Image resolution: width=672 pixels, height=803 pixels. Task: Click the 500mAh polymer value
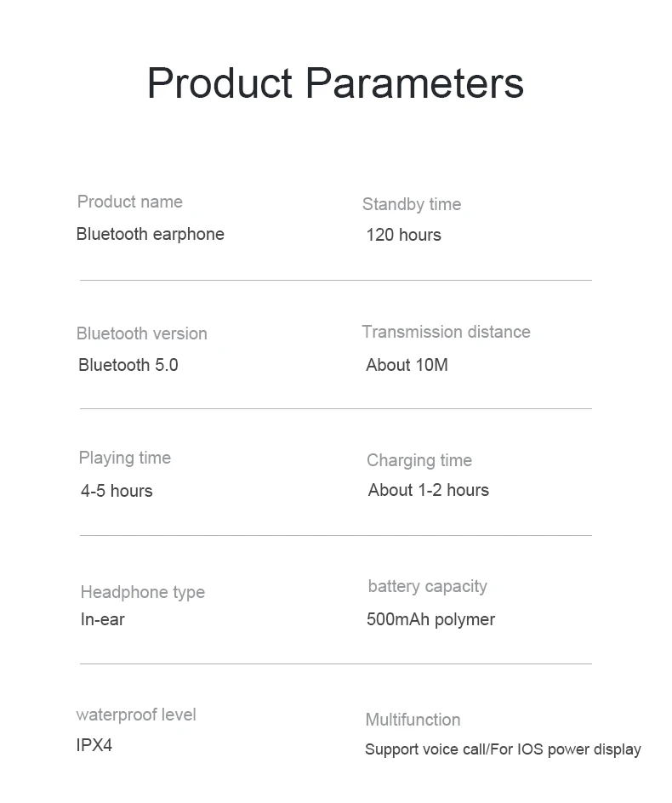pyautogui.click(x=430, y=619)
